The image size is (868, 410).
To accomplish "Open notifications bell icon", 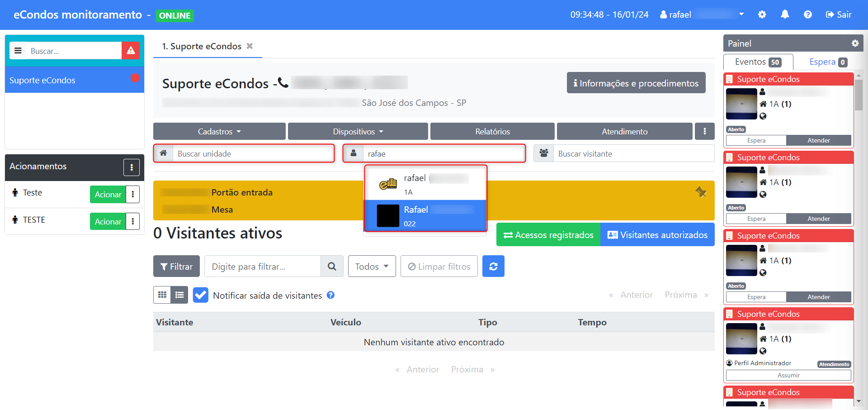I will pyautogui.click(x=785, y=14).
